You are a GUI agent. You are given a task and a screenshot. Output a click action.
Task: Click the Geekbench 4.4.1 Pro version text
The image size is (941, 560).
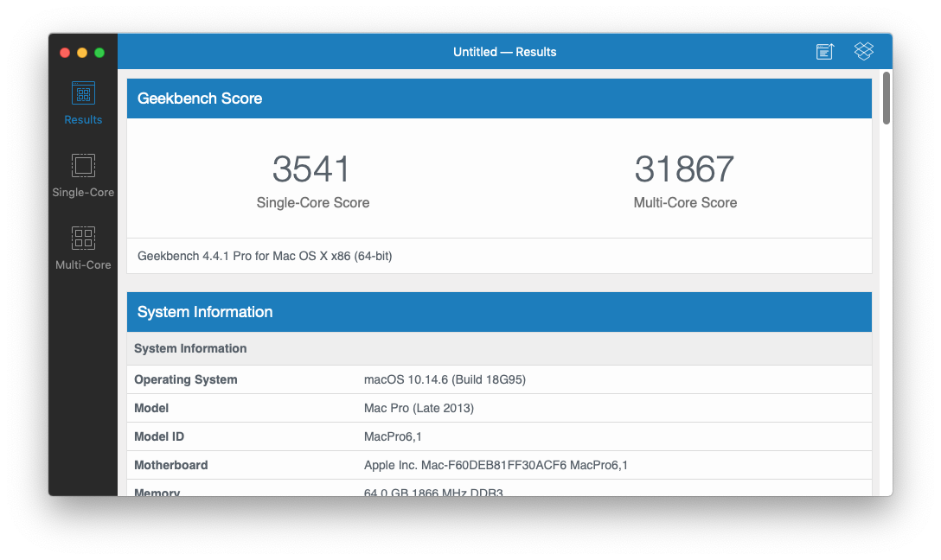[x=265, y=256]
